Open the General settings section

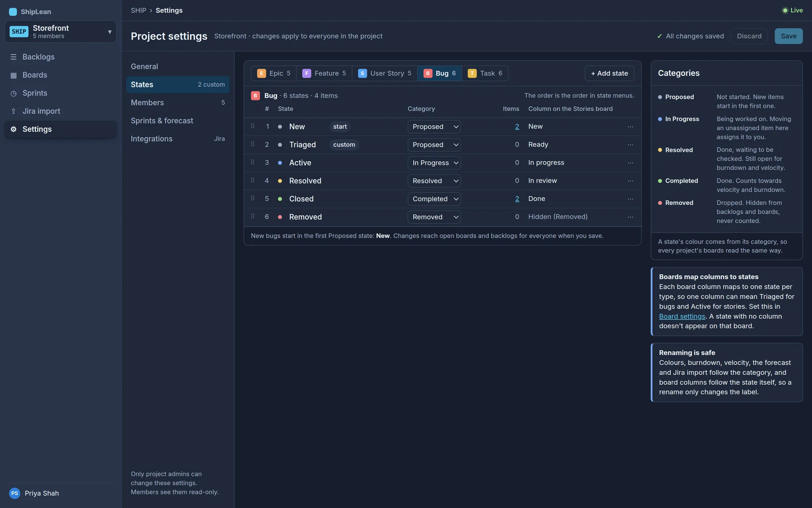click(178, 66)
